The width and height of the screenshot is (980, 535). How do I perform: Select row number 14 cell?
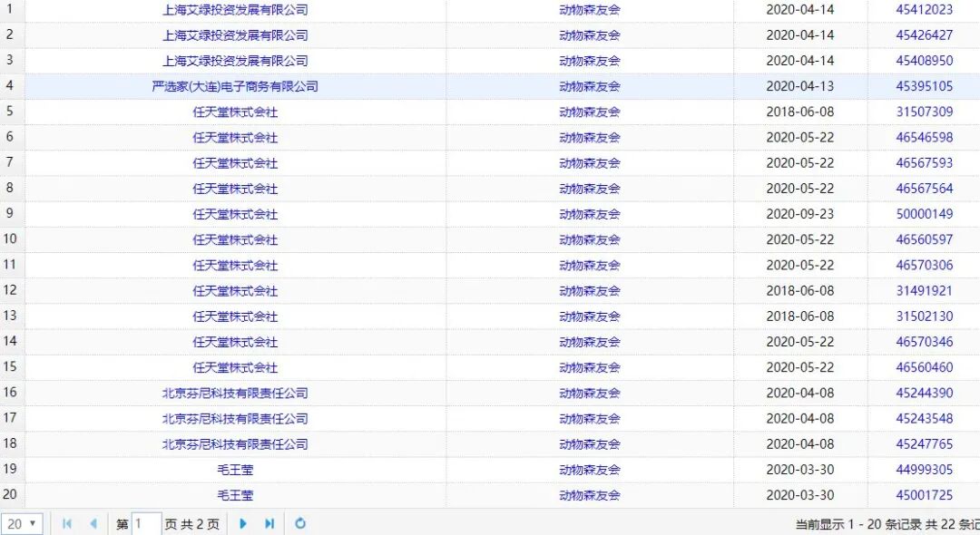click(10, 342)
